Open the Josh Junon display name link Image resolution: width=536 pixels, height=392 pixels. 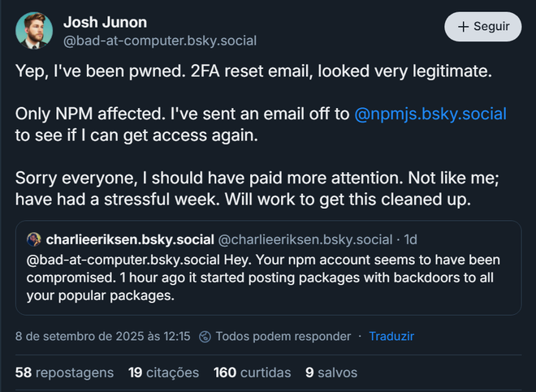pyautogui.click(x=105, y=22)
